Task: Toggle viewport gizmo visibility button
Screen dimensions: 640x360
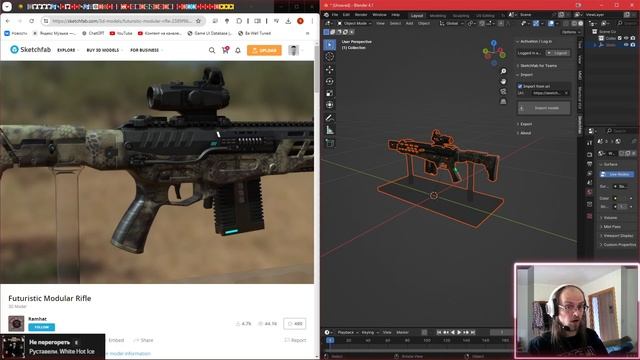Action: [x=536, y=23]
